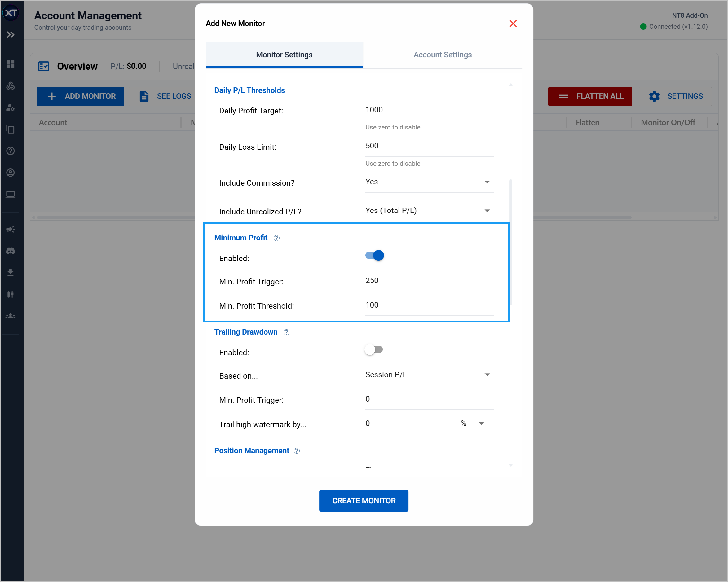
Task: Expand the sidebar using the arrows icon
Action: click(11, 35)
